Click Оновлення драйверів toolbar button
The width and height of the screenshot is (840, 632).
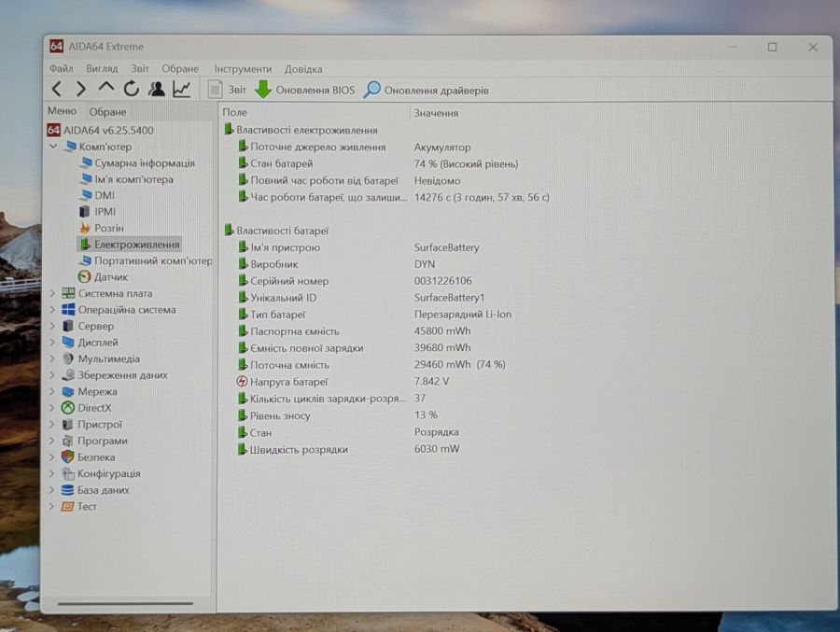tap(426, 90)
